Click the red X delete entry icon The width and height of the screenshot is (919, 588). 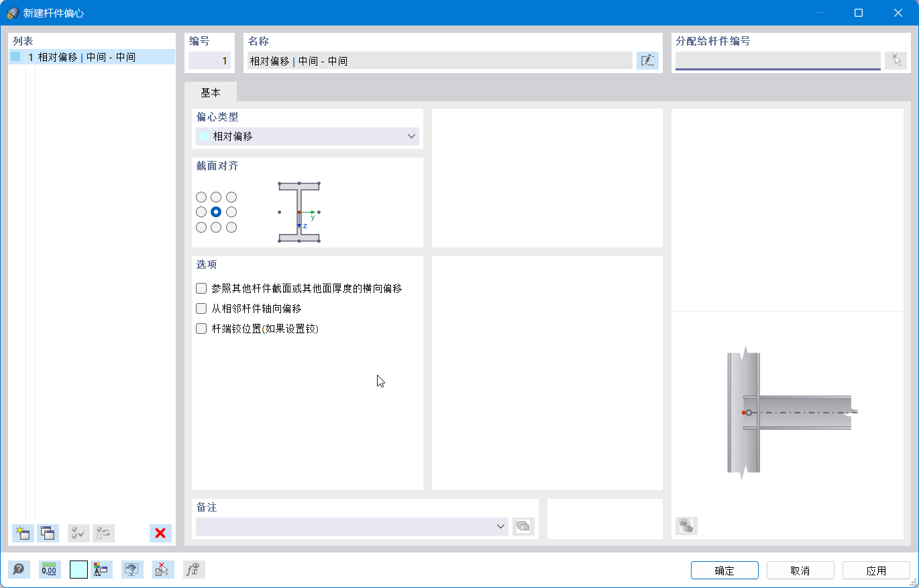coord(160,533)
